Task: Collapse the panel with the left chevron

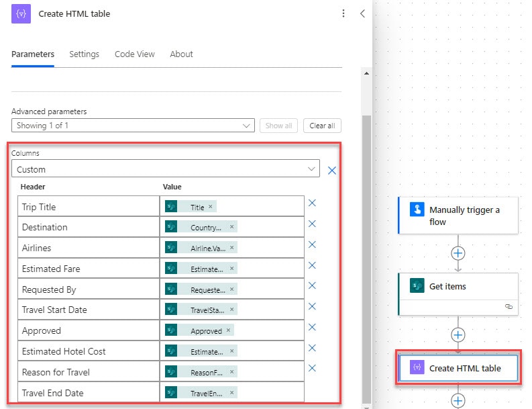Action: [362, 13]
